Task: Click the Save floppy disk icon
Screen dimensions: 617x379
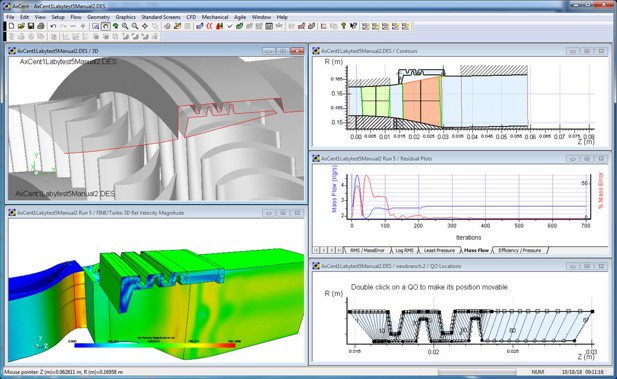Action: point(31,26)
